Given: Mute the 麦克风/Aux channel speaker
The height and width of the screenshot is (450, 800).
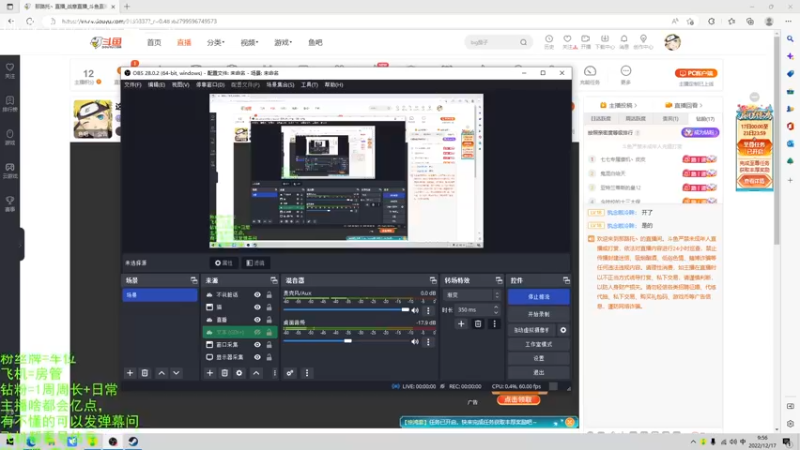Looking at the screenshot, I should coord(415,310).
